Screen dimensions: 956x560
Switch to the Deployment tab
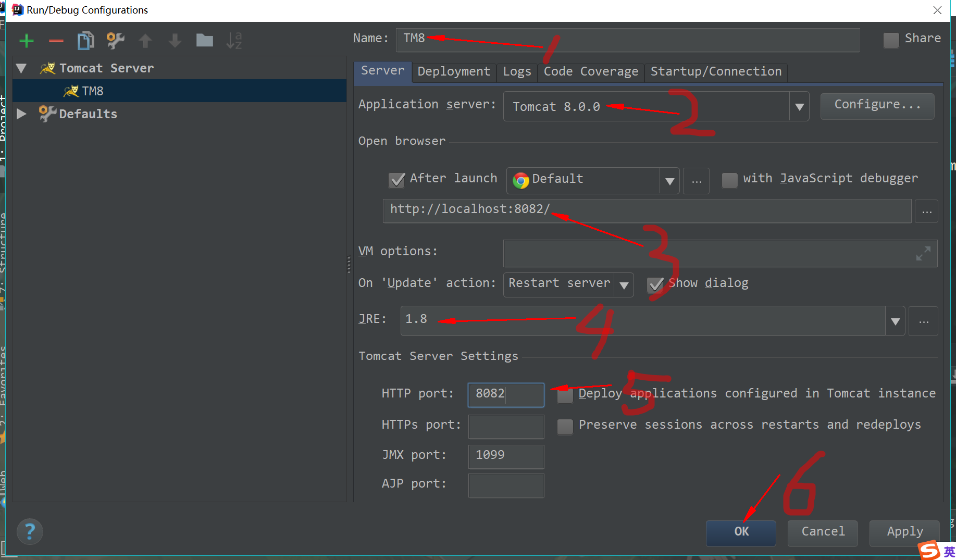(453, 72)
